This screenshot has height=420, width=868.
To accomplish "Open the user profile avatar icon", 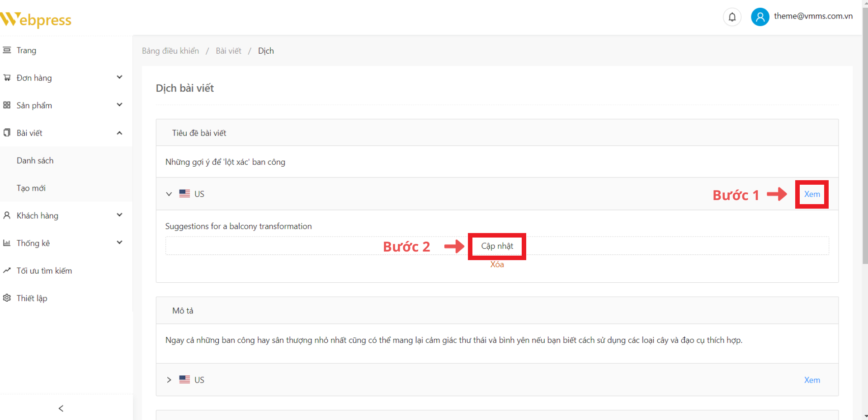I will point(760,17).
